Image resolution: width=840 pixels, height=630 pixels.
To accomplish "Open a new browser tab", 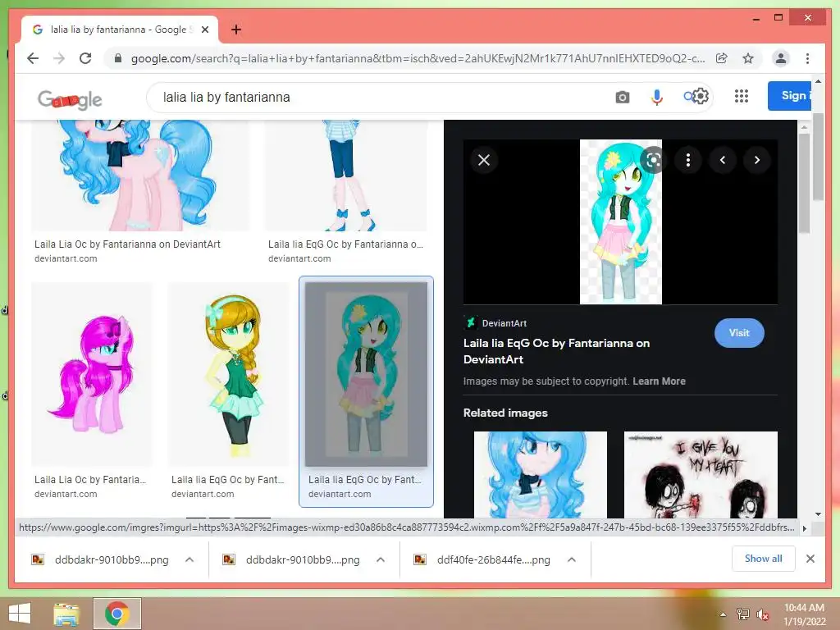I will coord(235,30).
